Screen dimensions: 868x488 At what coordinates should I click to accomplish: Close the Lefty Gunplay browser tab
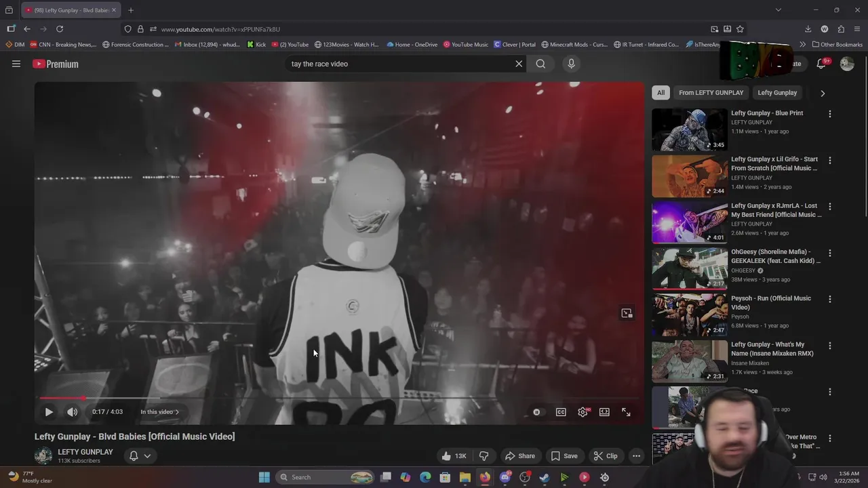(114, 10)
